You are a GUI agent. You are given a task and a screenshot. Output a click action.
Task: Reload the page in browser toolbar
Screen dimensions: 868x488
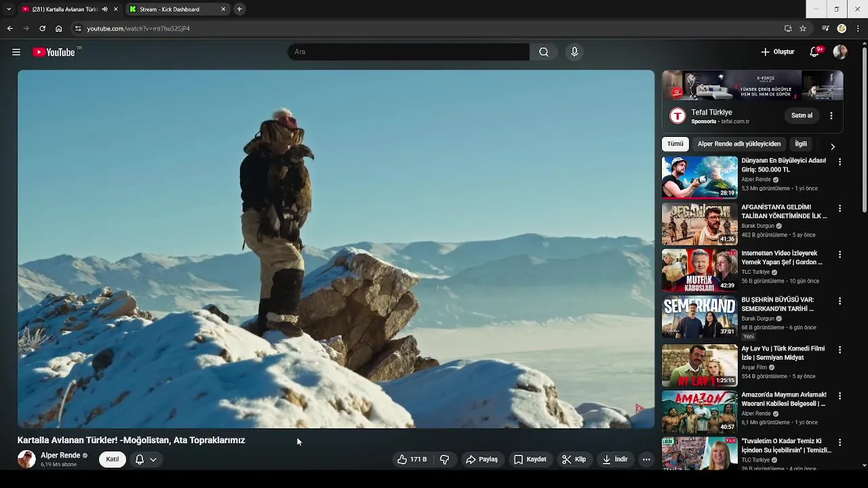click(42, 28)
